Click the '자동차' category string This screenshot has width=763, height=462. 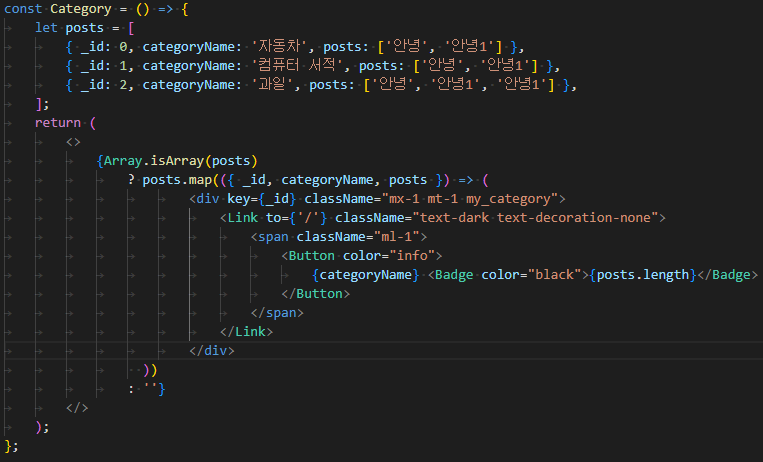point(282,47)
